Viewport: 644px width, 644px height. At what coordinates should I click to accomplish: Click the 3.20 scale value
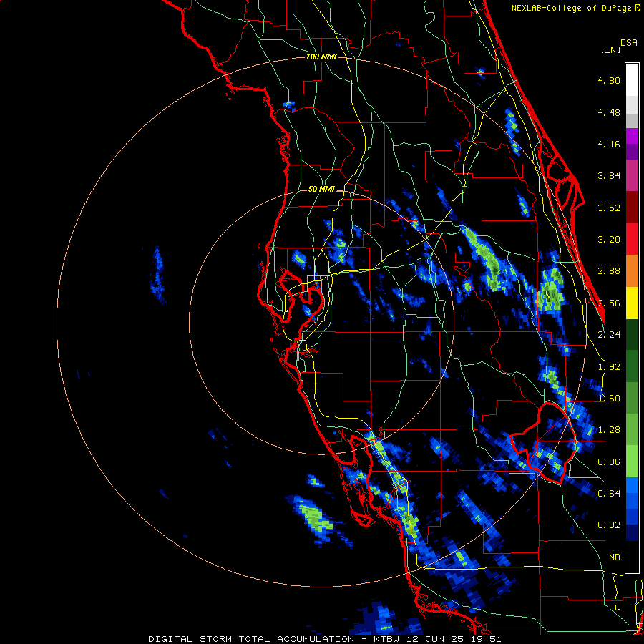point(609,240)
